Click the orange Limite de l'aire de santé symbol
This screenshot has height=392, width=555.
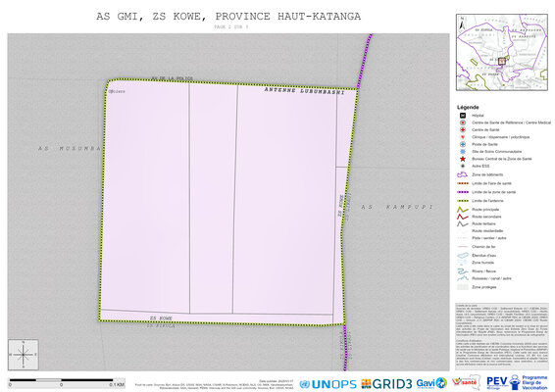tap(463, 183)
